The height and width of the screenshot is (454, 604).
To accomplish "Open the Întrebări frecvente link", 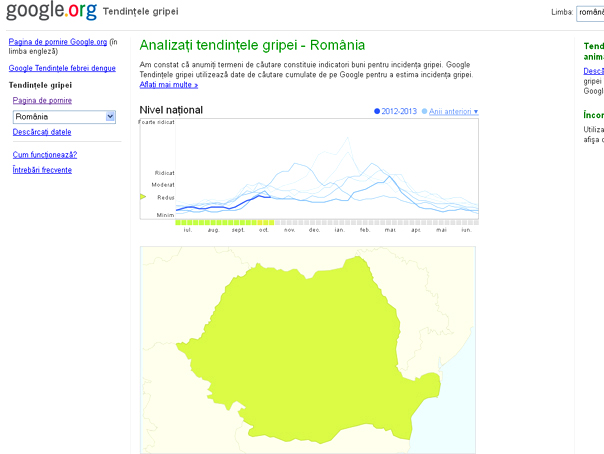I will pos(42,170).
